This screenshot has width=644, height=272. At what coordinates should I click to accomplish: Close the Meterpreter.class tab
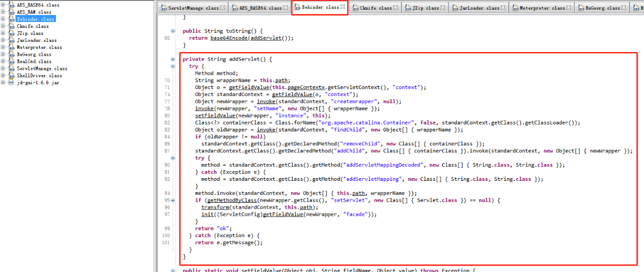[x=568, y=8]
